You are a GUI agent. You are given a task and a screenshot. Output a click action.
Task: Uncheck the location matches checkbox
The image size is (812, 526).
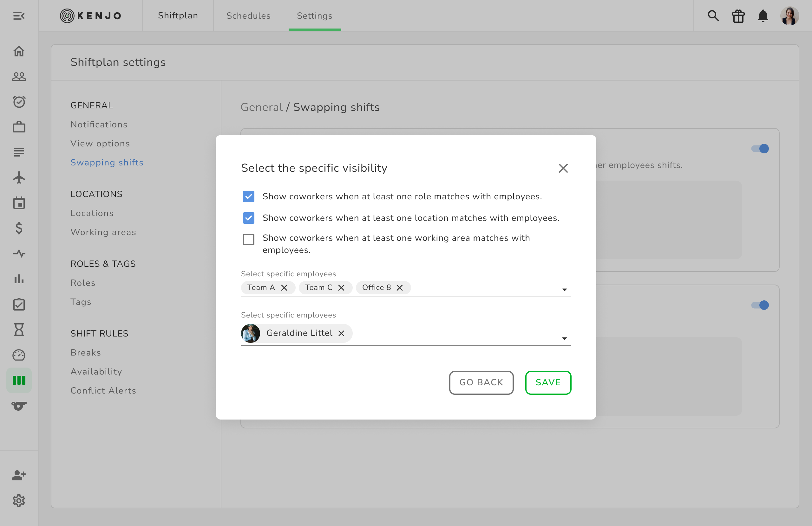pyautogui.click(x=248, y=218)
